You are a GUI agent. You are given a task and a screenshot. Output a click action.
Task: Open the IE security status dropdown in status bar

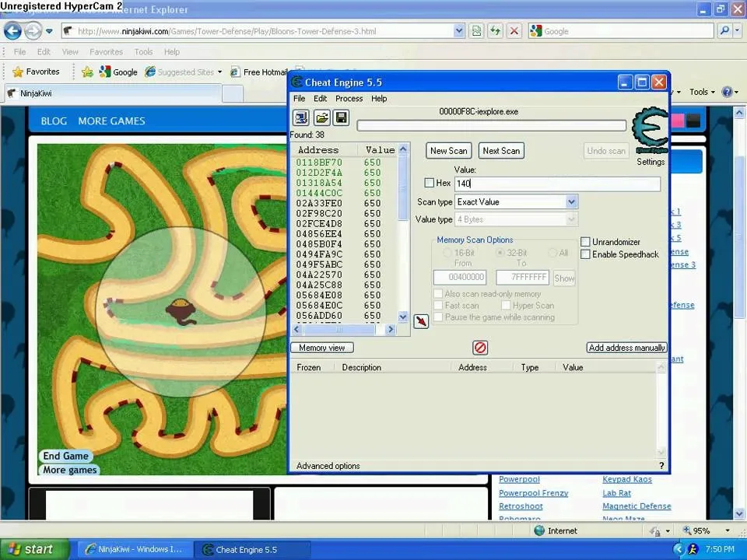point(668,531)
